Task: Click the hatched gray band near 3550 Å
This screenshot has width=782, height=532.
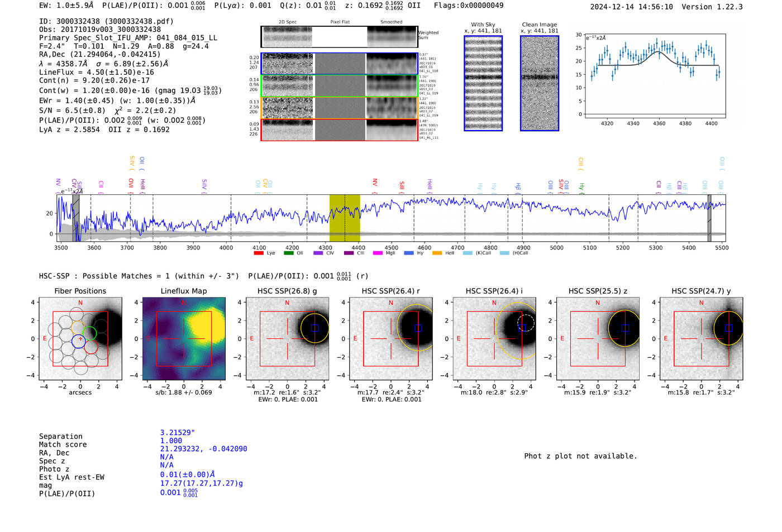Action: click(76, 218)
